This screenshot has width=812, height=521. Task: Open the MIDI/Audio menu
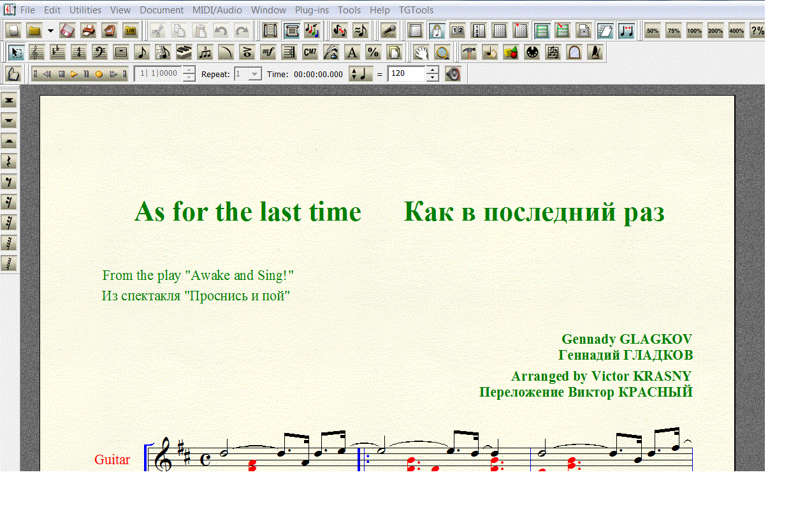coord(217,10)
